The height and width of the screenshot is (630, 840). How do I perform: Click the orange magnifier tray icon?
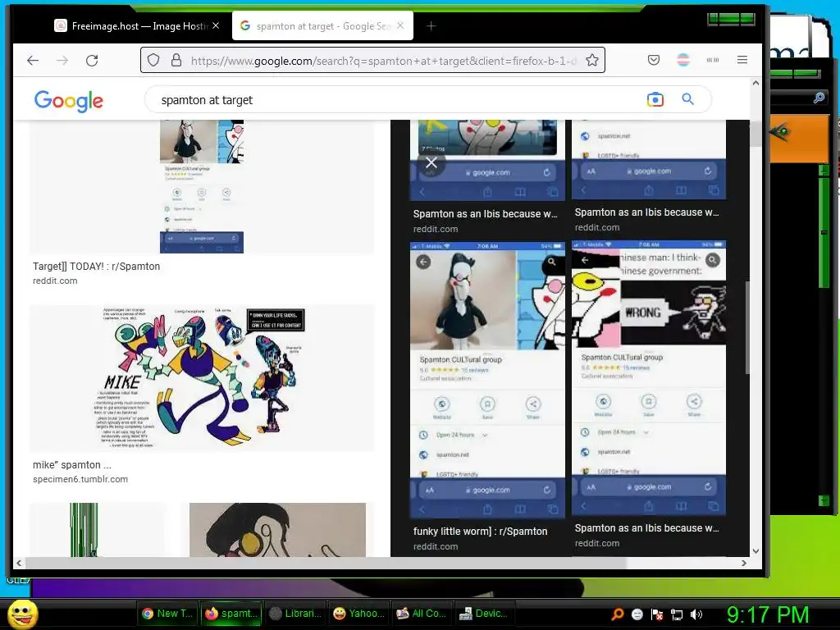(x=618, y=614)
